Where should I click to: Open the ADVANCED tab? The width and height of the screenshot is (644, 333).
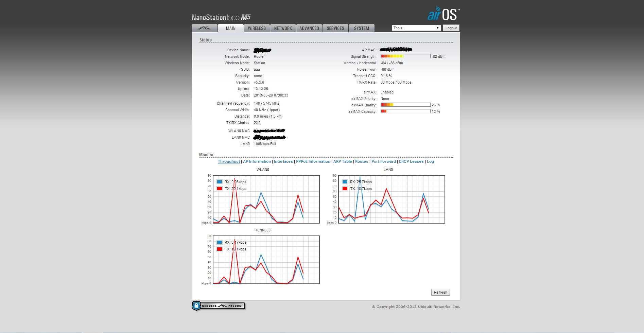pyautogui.click(x=309, y=28)
